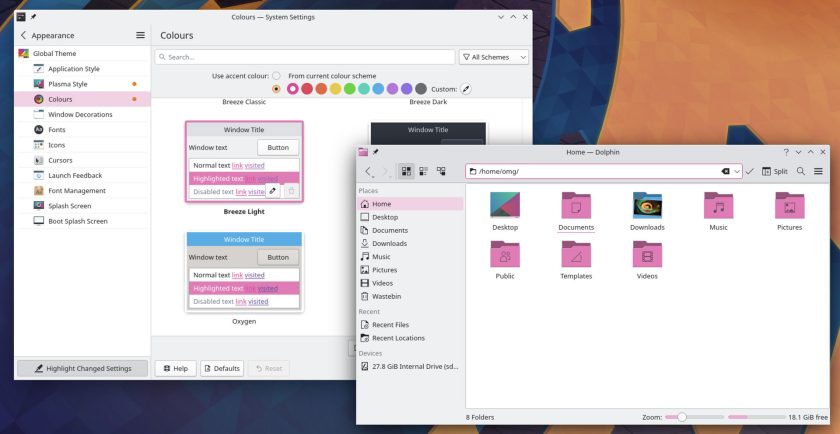The height and width of the screenshot is (434, 840).
Task: Toggle Split view in Dolphin
Action: (x=775, y=171)
